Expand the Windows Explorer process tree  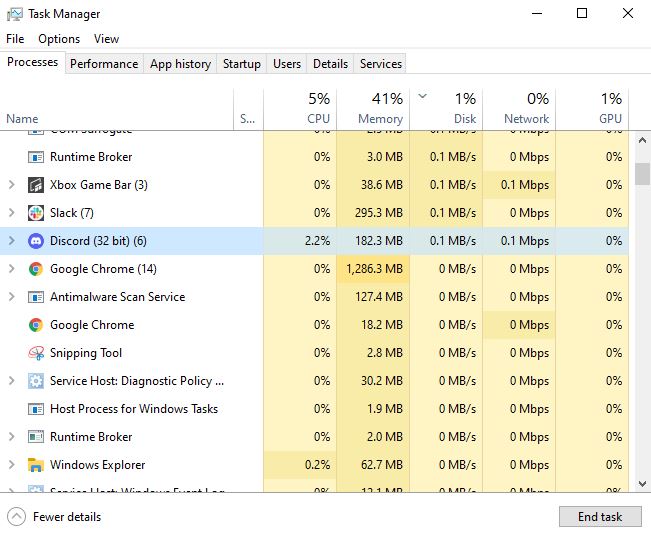11,465
